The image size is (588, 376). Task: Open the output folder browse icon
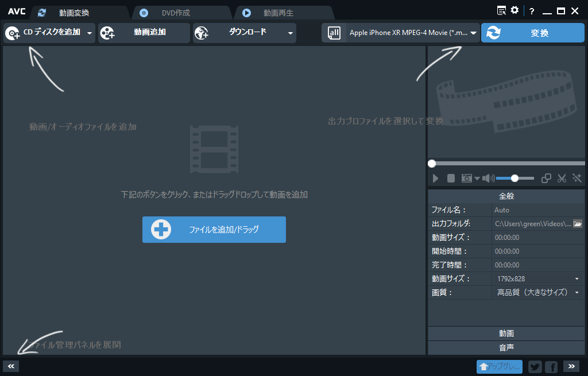click(x=578, y=224)
